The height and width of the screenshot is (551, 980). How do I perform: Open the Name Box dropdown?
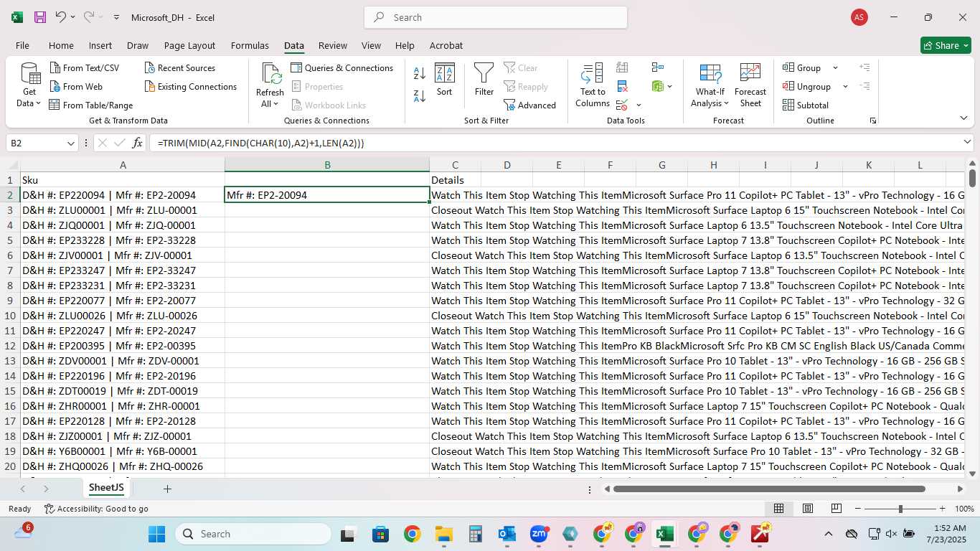pyautogui.click(x=71, y=143)
